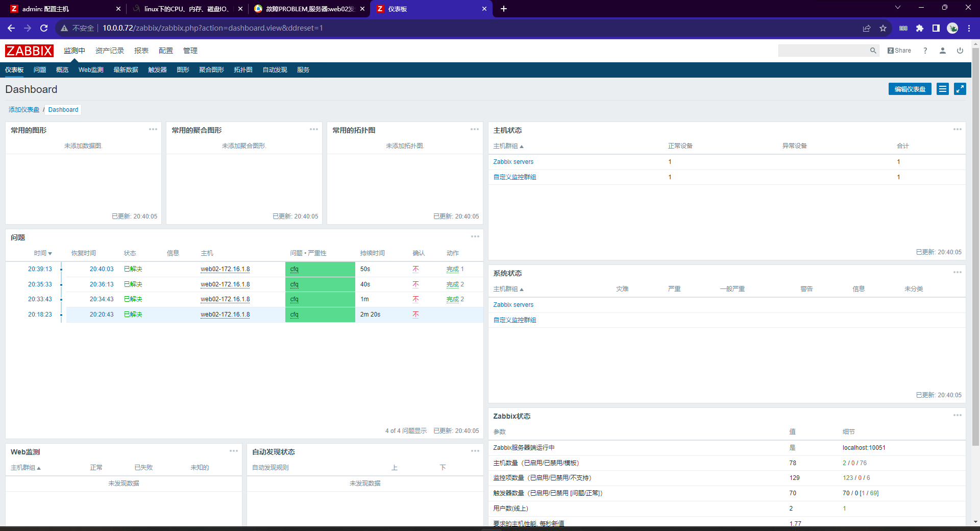Screen dimensions: 980x531
Task: Open recovery time 20:20:43 link
Action: pyautogui.click(x=102, y=315)
